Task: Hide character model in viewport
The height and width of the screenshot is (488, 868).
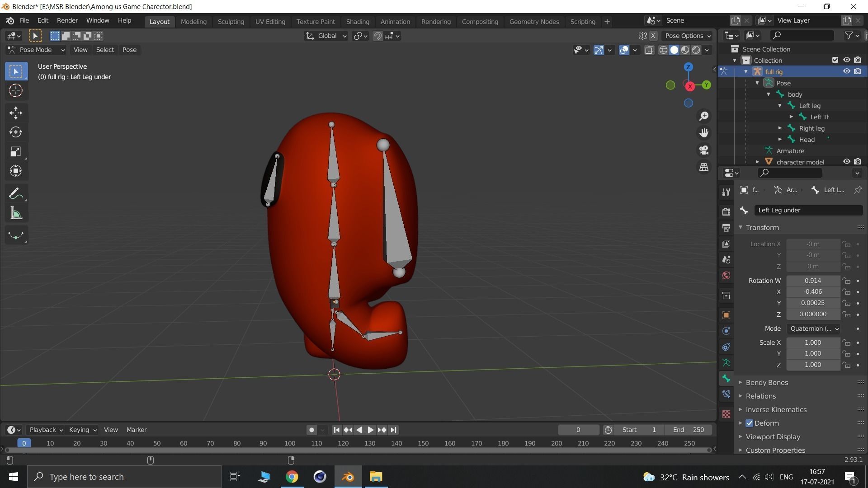Action: (846, 162)
